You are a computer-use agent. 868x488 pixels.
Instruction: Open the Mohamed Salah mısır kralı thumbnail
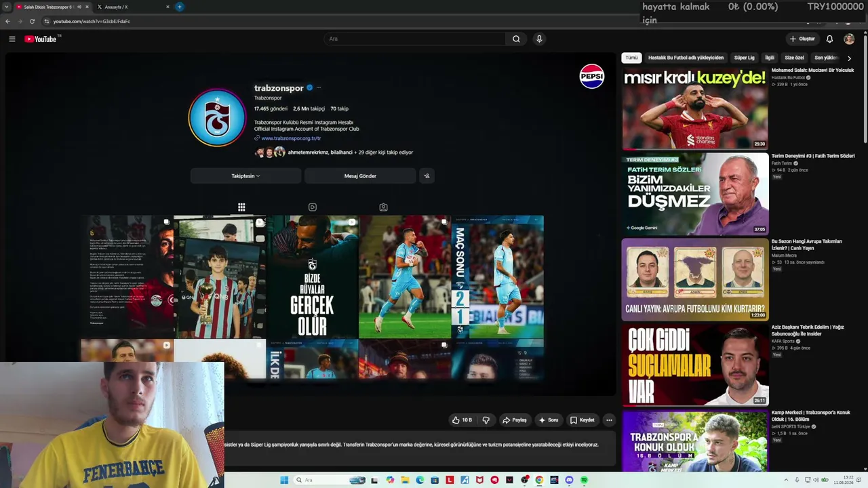coord(695,109)
